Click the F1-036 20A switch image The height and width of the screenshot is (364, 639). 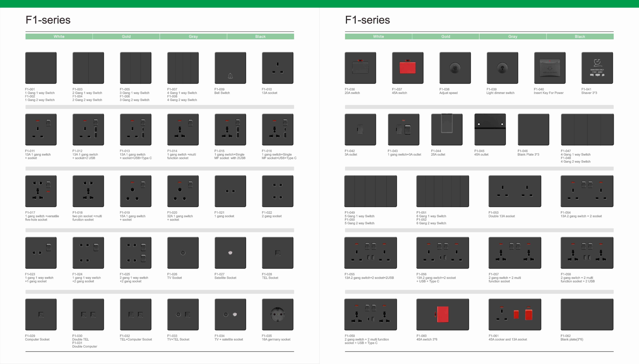click(360, 68)
